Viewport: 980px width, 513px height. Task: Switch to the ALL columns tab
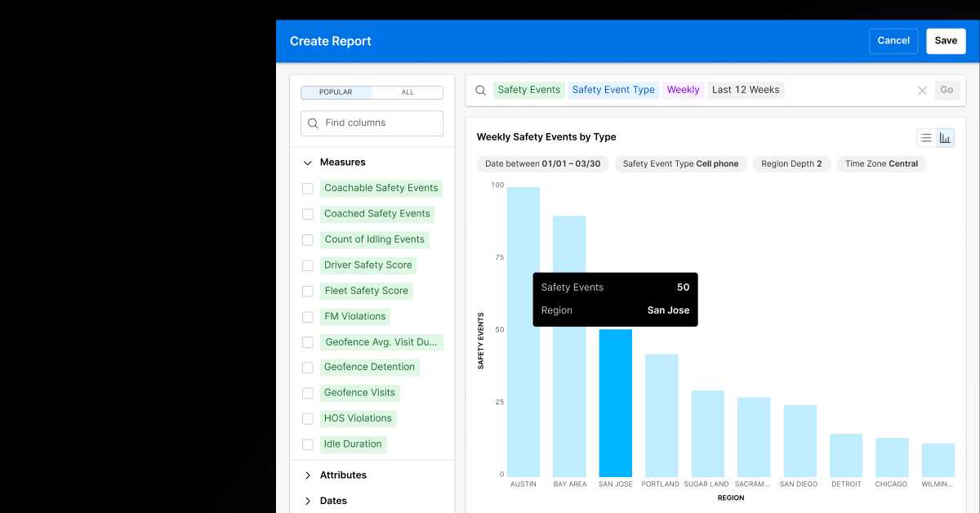click(408, 92)
